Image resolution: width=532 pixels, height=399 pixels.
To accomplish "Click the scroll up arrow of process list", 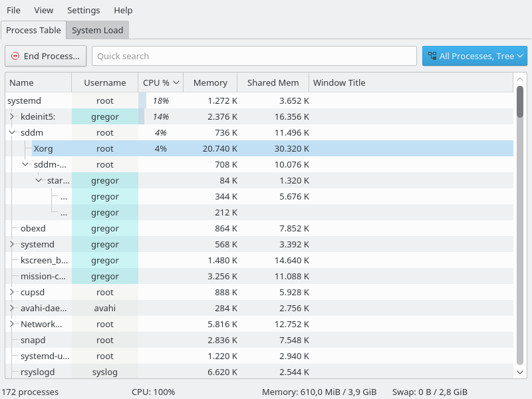I will [520, 78].
